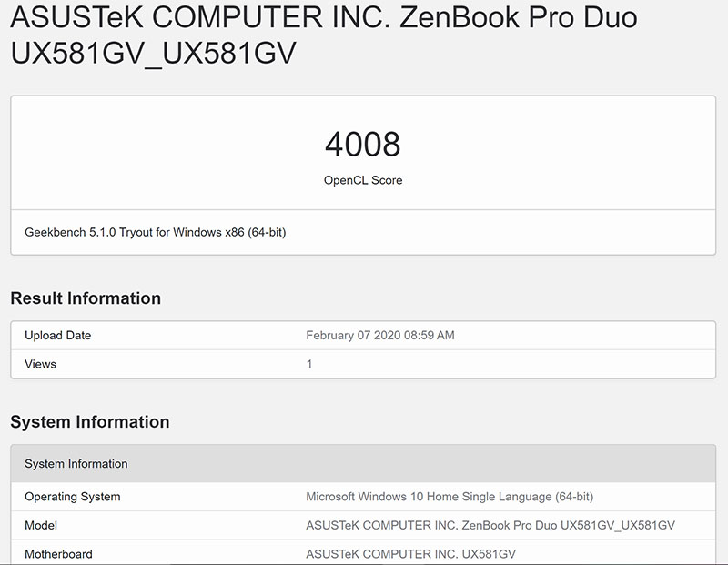Click the Model row label
The width and height of the screenshot is (728, 565).
coord(41,525)
